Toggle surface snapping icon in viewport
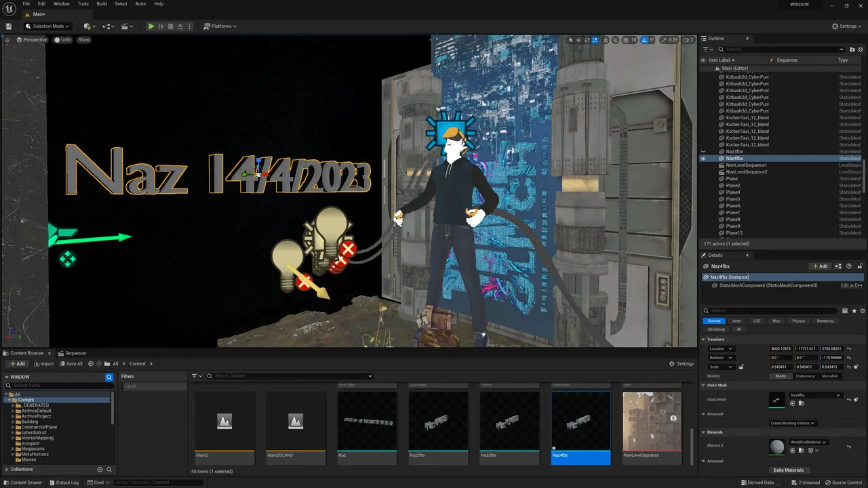The height and width of the screenshot is (488, 868). coord(616,40)
